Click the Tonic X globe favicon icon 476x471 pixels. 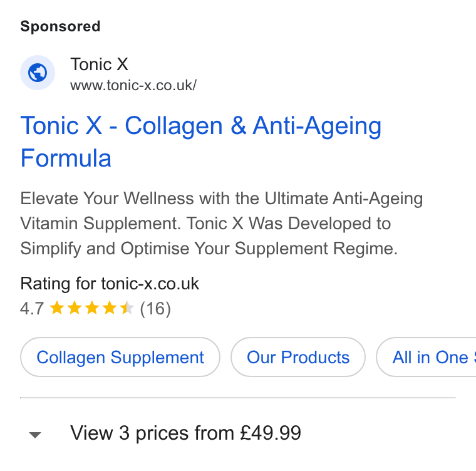tap(38, 73)
